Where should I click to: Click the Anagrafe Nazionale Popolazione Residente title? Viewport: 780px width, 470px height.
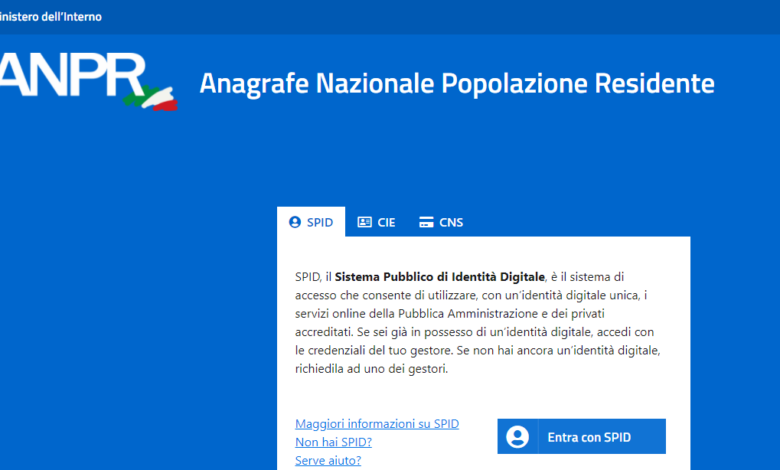click(x=456, y=84)
